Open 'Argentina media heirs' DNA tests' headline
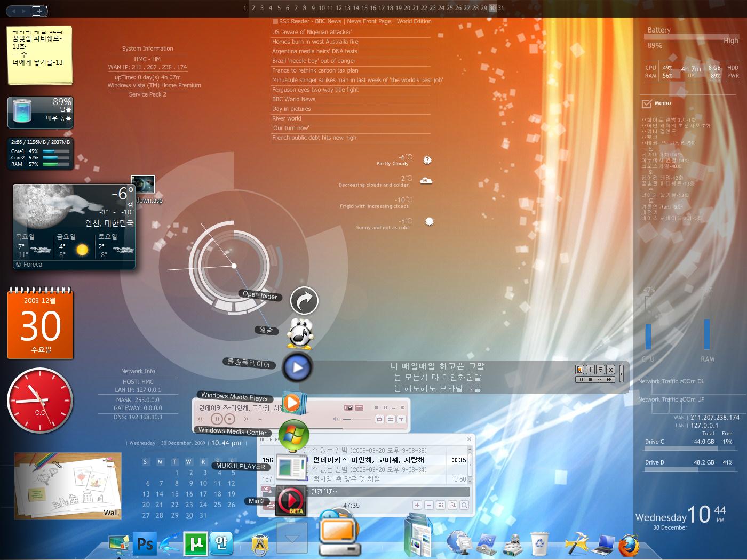This screenshot has width=747, height=560. pyautogui.click(x=314, y=51)
